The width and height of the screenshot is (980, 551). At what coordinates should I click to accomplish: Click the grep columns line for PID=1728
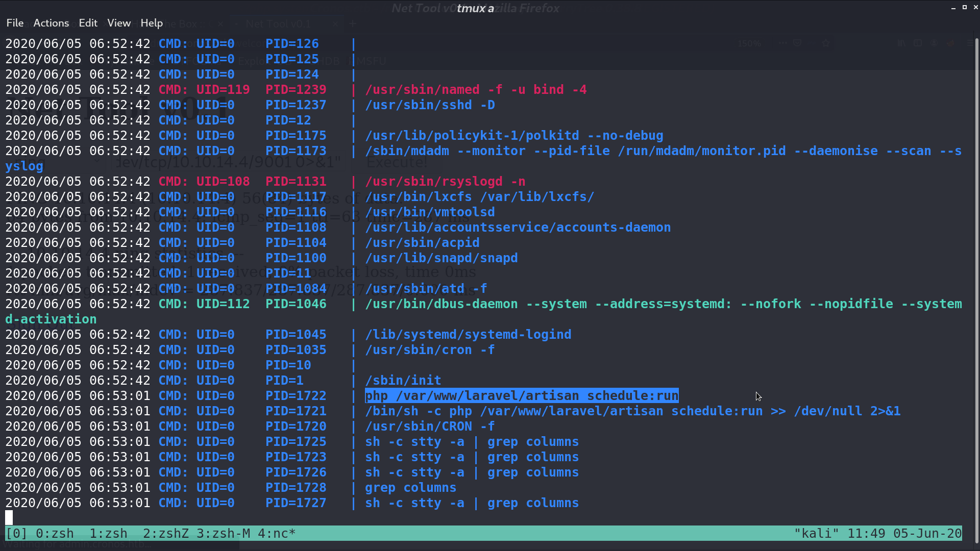pyautogui.click(x=411, y=488)
